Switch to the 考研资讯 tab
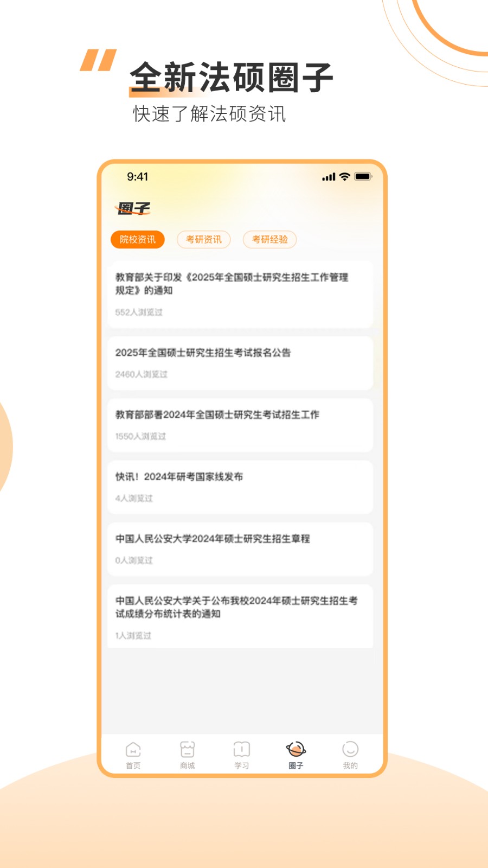488x868 pixels. (x=204, y=239)
